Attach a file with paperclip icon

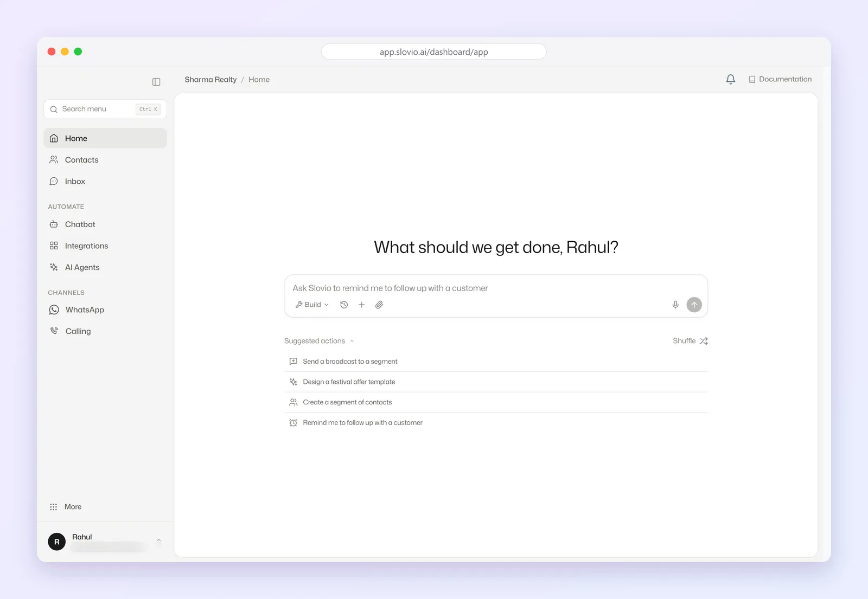point(379,305)
